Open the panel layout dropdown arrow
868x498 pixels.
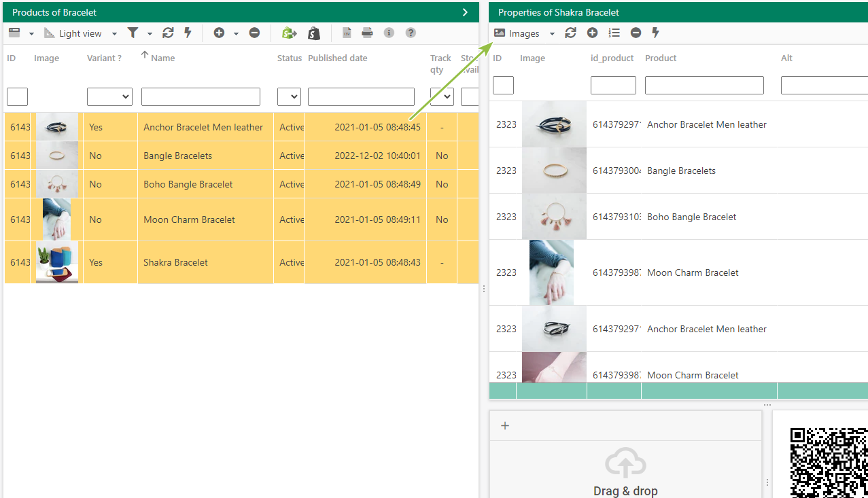coord(31,33)
